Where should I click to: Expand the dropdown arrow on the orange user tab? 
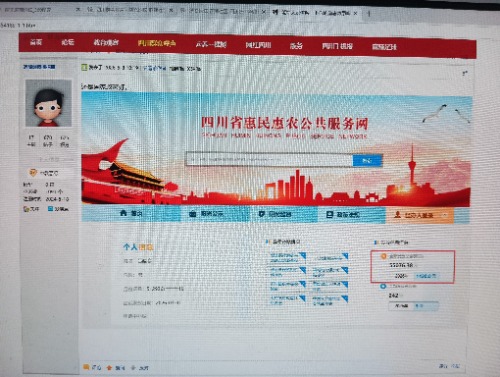point(445,215)
